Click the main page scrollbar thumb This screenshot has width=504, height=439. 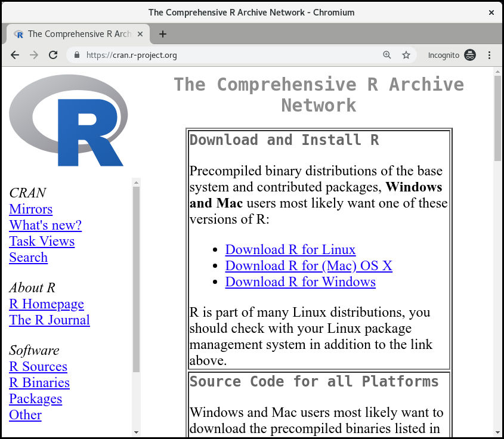pyautogui.click(x=497, y=118)
